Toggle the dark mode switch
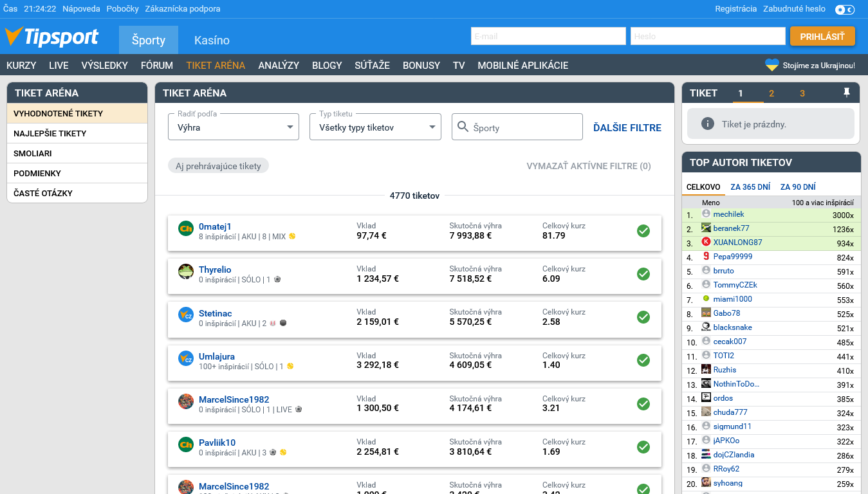 pyautogui.click(x=844, y=10)
